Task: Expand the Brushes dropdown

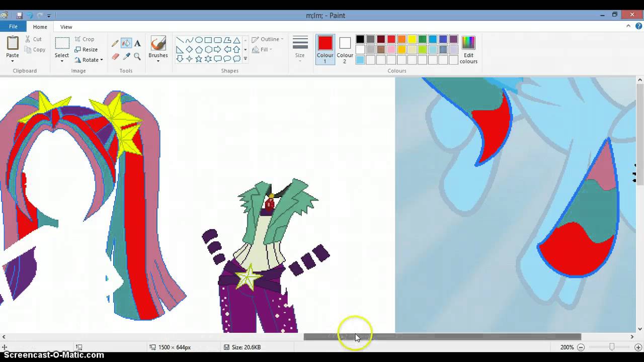Action: tap(158, 61)
